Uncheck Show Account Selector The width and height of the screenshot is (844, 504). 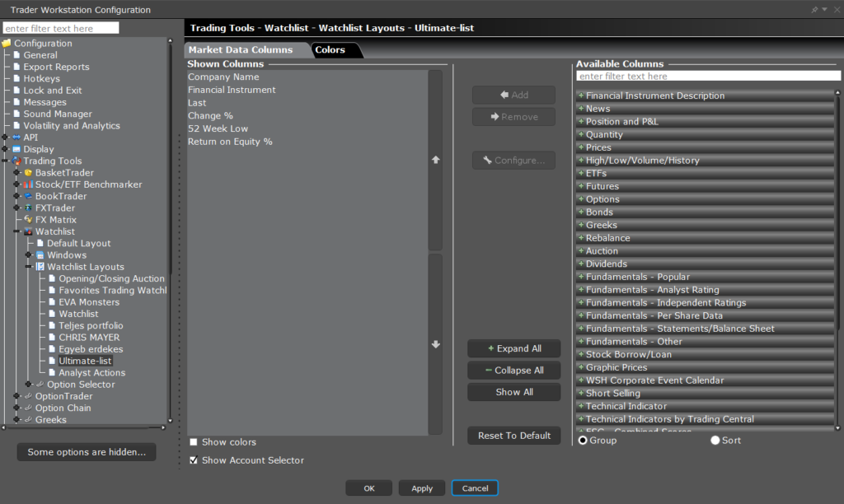click(194, 460)
